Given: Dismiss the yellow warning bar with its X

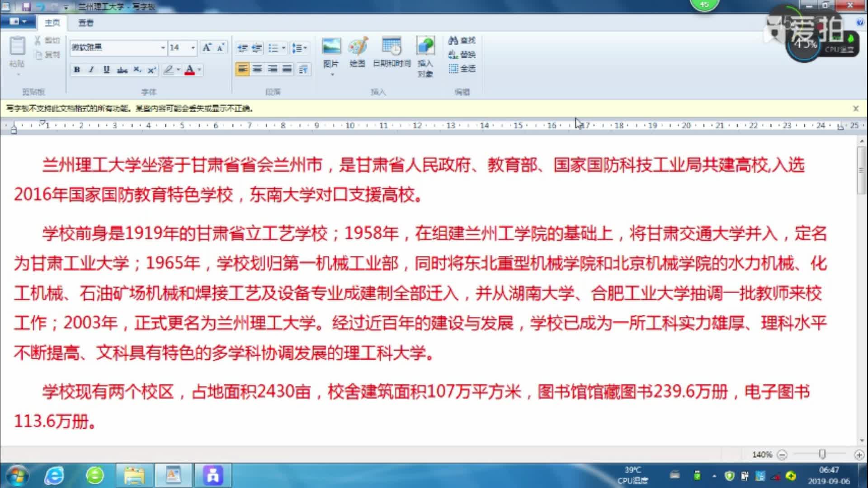Looking at the screenshot, I should point(856,108).
